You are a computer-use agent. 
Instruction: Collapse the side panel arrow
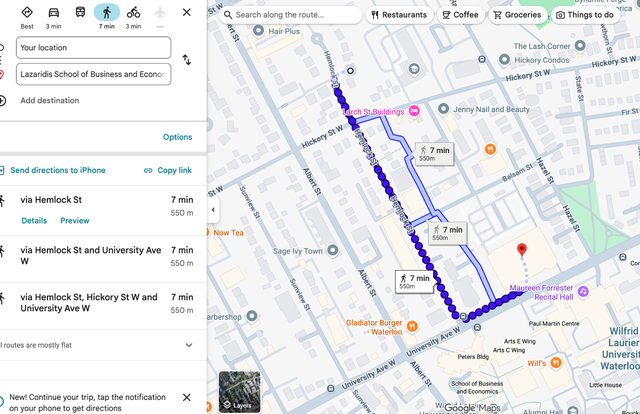tap(212, 210)
